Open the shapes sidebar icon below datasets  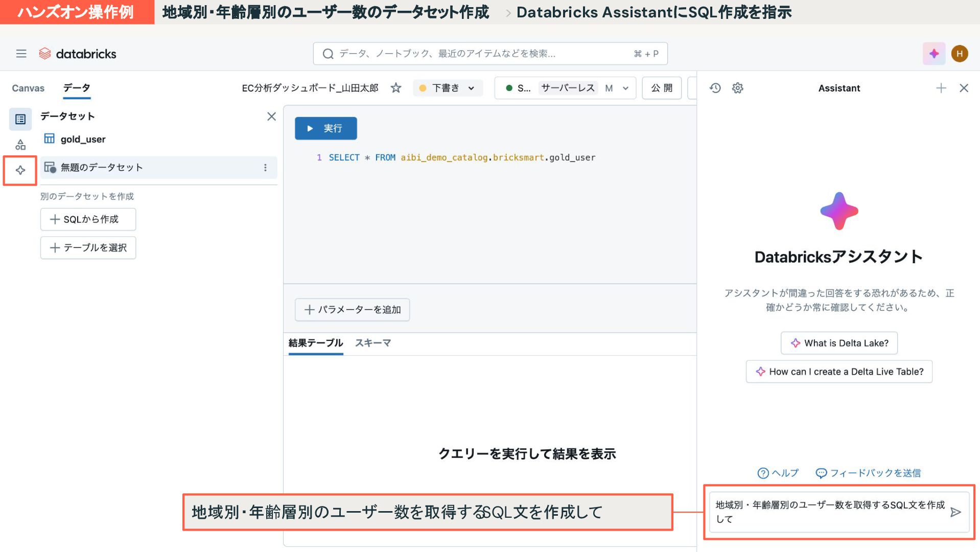click(x=20, y=145)
